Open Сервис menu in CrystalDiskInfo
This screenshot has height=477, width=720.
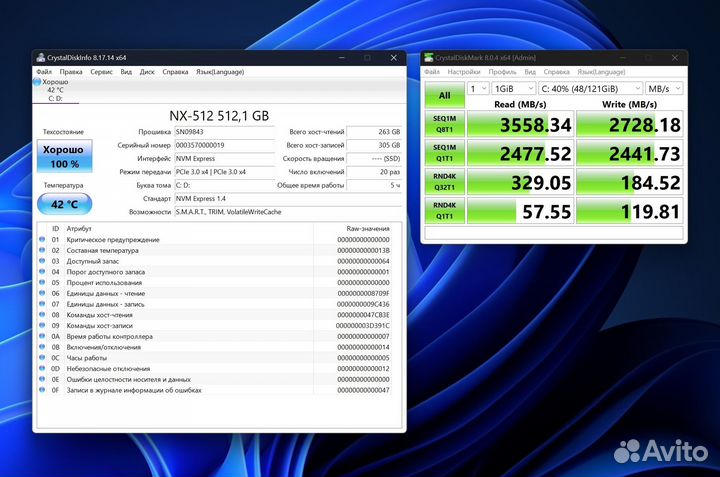point(101,72)
